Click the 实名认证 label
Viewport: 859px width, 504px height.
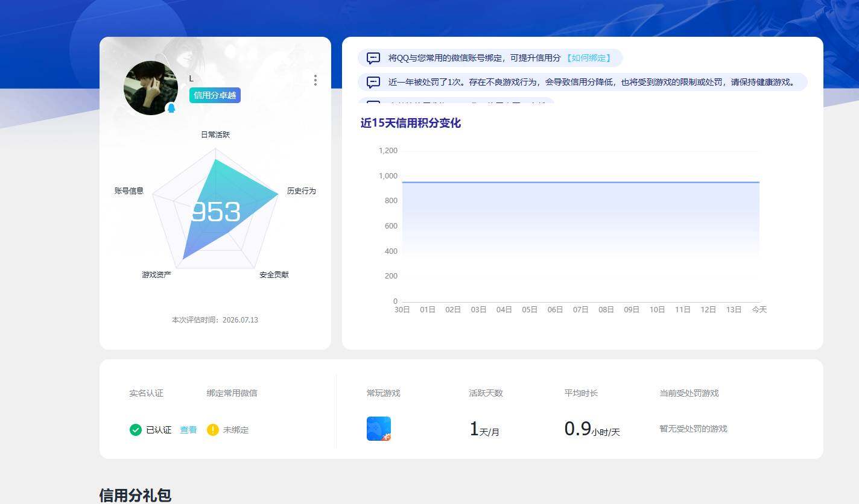point(146,393)
